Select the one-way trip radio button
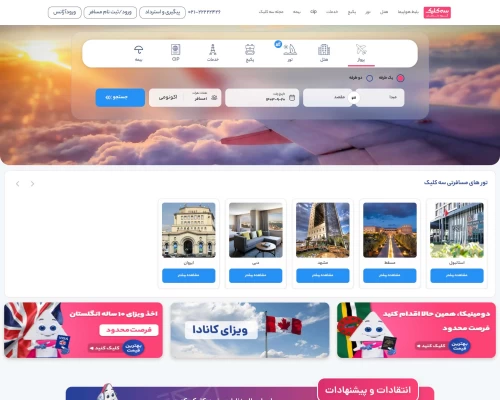The image size is (500, 400). pos(400,78)
